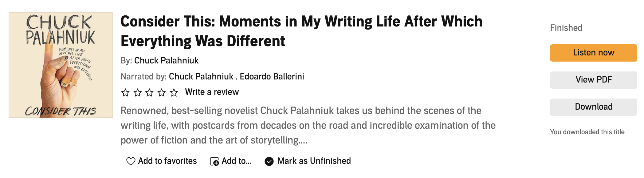
Task: Open the Add to... options
Action: pyautogui.click(x=237, y=161)
